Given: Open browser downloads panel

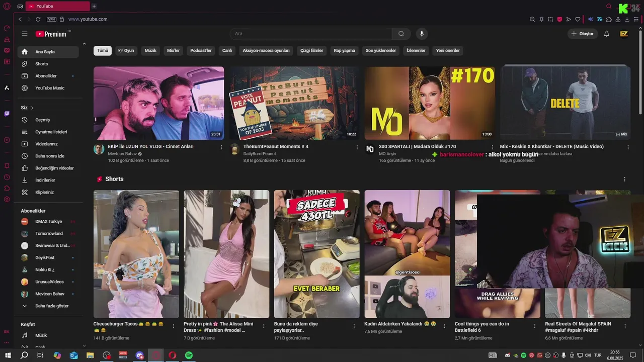Looking at the screenshot, I should tap(627, 19).
